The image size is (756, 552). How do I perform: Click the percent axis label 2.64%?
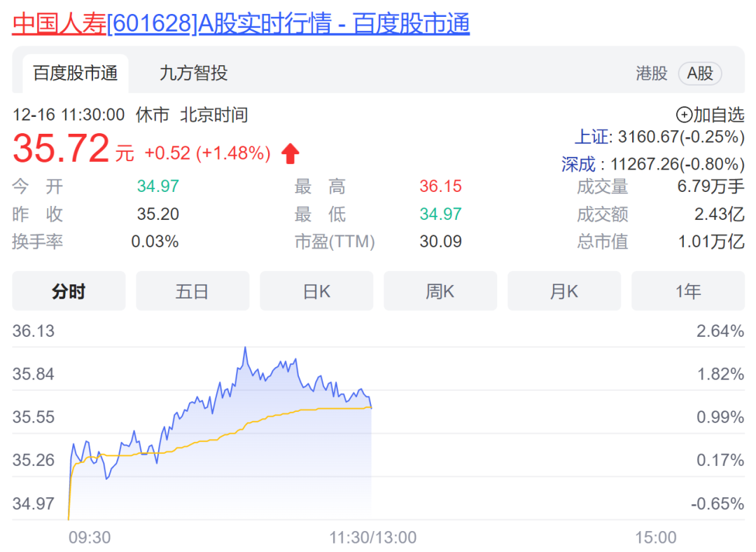720,331
